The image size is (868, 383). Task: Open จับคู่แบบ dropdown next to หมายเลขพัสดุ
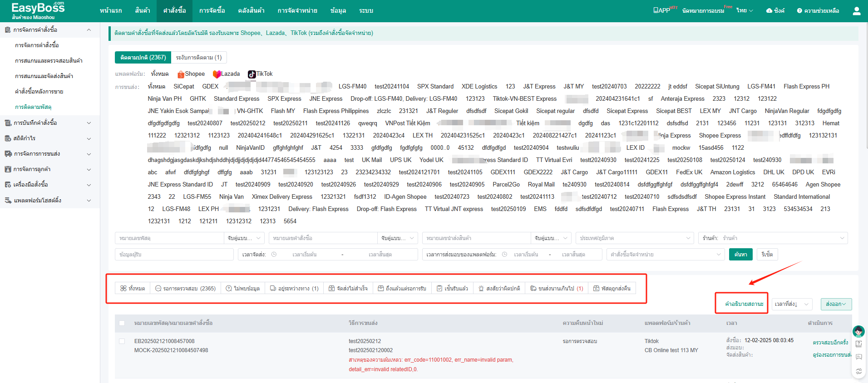(244, 238)
